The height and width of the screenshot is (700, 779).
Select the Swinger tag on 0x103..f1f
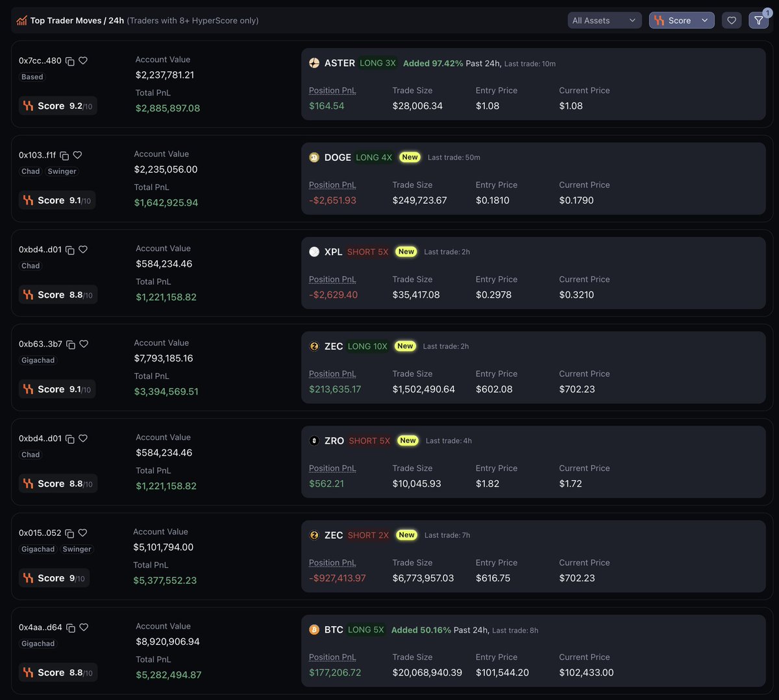click(x=62, y=172)
